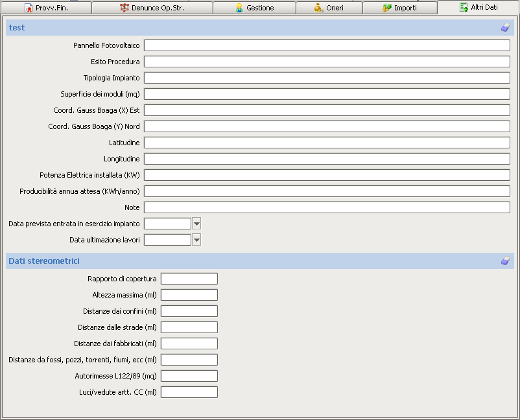This screenshot has width=520, height=420.
Task: Click the Tipologia Impianto input field
Action: point(327,78)
